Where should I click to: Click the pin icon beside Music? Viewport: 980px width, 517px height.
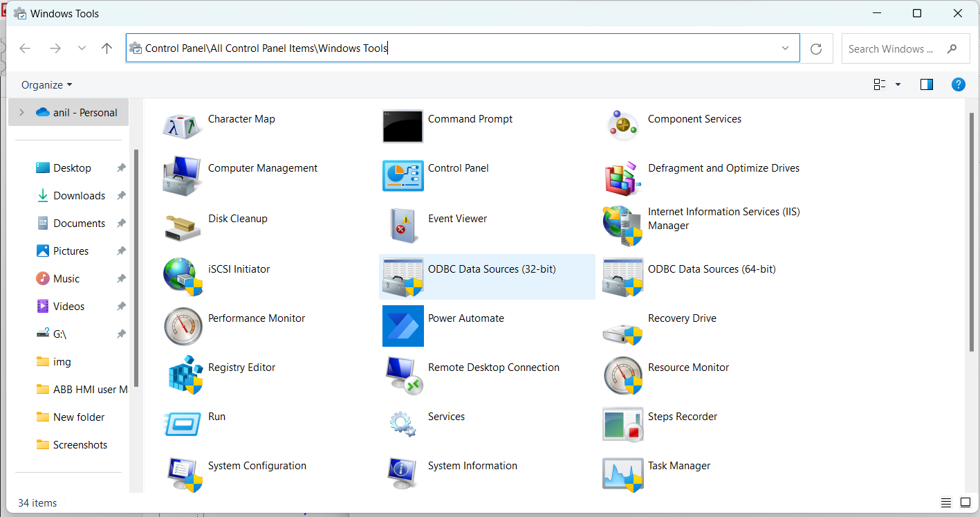(121, 278)
